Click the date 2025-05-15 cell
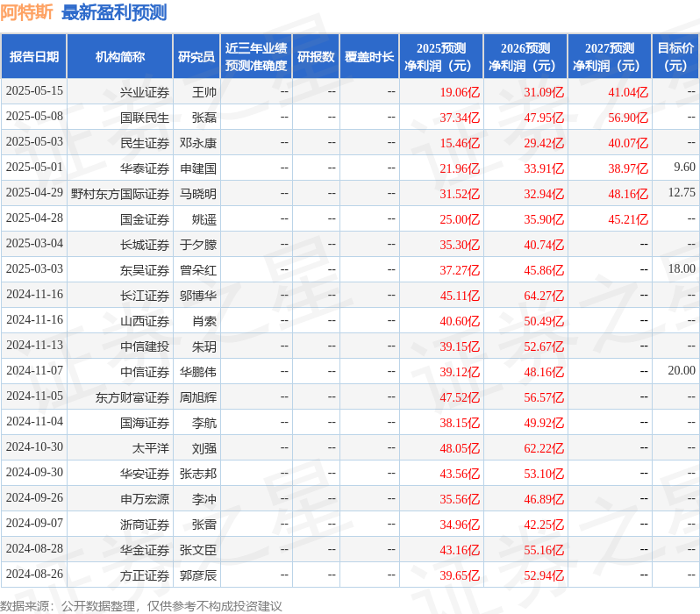The image size is (700, 614). pyautogui.click(x=34, y=91)
